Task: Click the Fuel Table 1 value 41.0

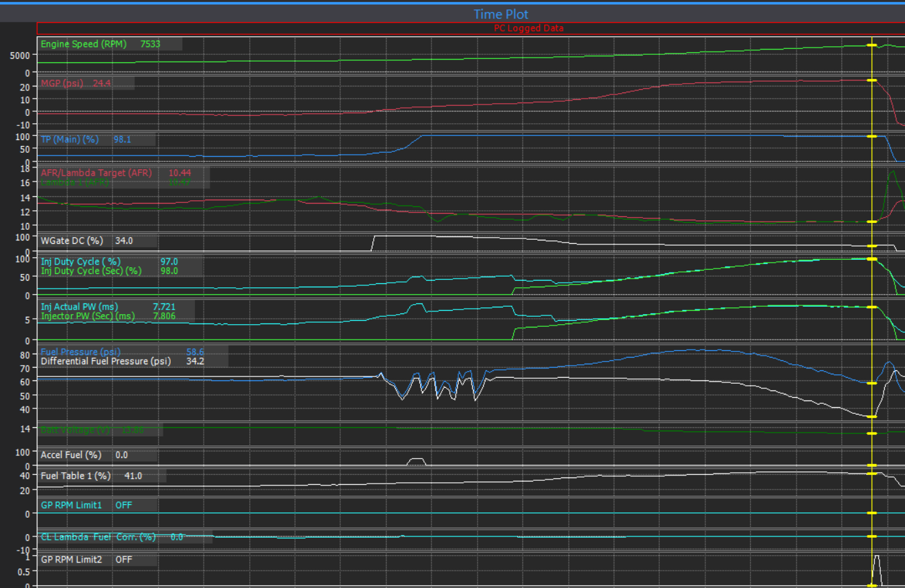Action: point(133,476)
